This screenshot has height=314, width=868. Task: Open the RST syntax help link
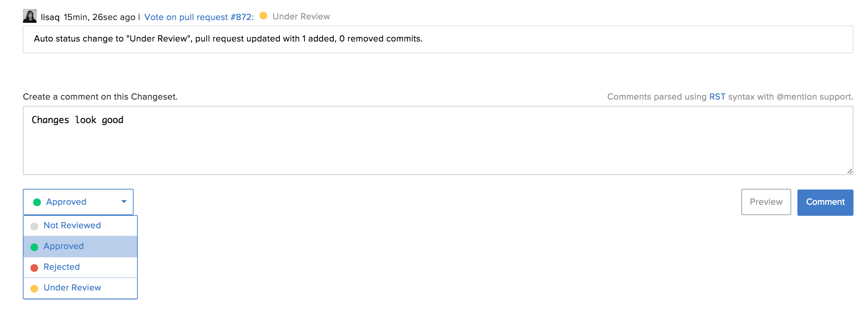pos(717,97)
